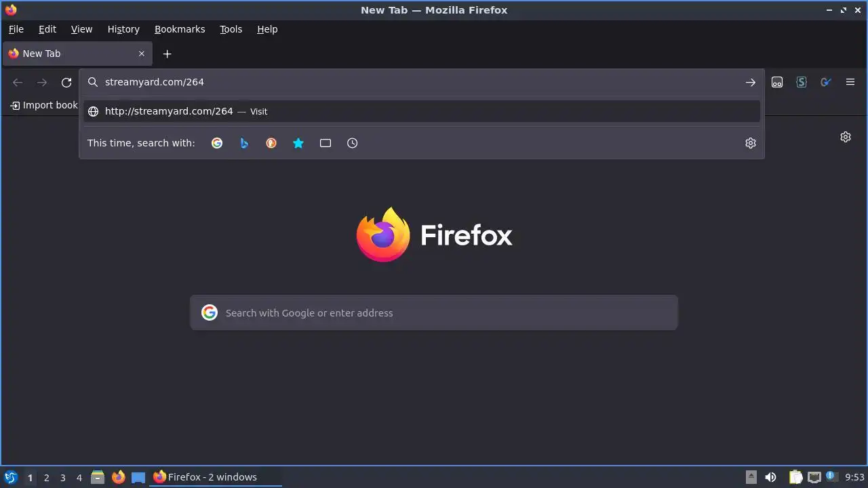
Task: Open the clipboard manager tray icon
Action: click(x=796, y=477)
